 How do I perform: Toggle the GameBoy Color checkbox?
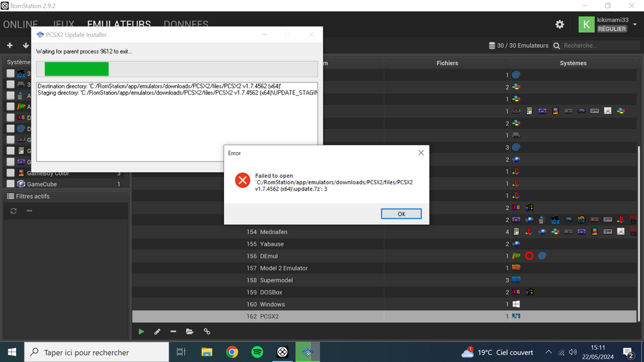coord(10,173)
